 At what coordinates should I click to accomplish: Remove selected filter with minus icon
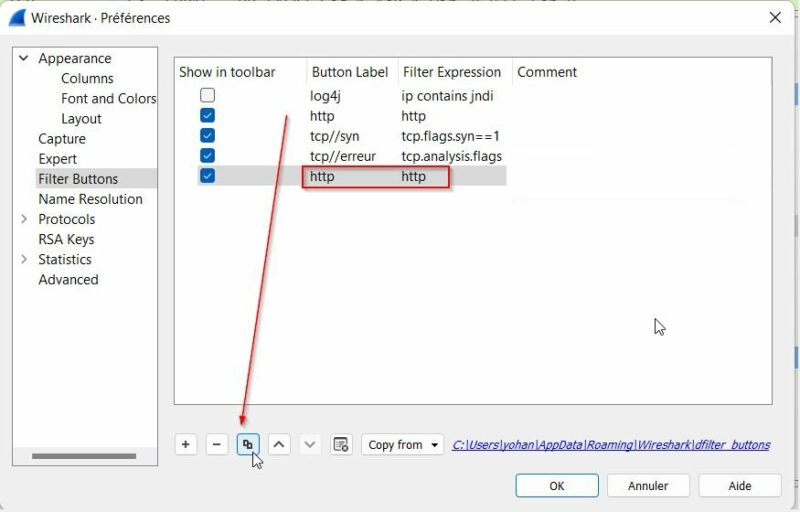tap(217, 445)
